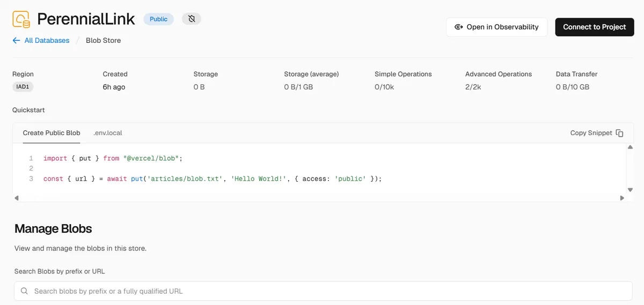Screen dimensions: 644x305
Task: Go back to All Databases
Action: click(x=47, y=40)
